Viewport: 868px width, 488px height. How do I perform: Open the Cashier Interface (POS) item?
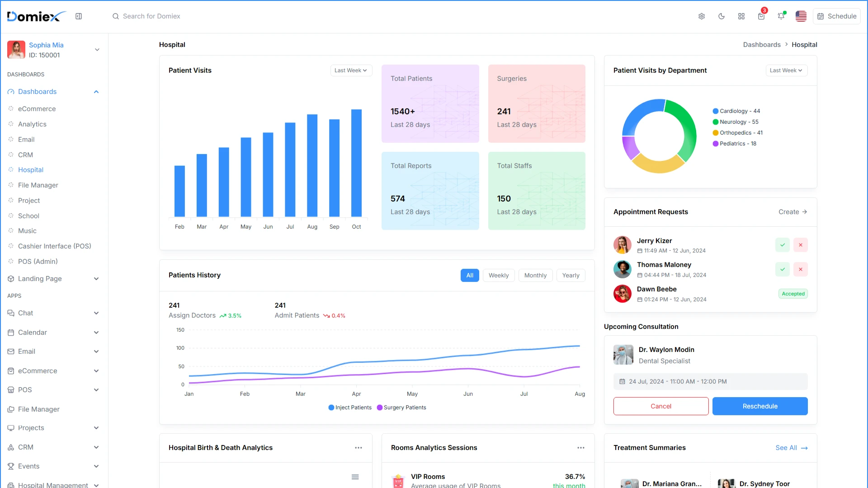click(54, 246)
